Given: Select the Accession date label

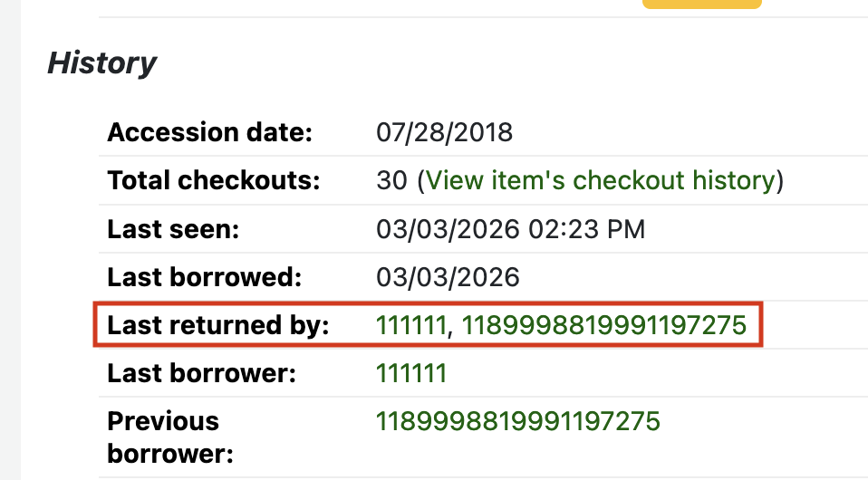Looking at the screenshot, I should 209,132.
